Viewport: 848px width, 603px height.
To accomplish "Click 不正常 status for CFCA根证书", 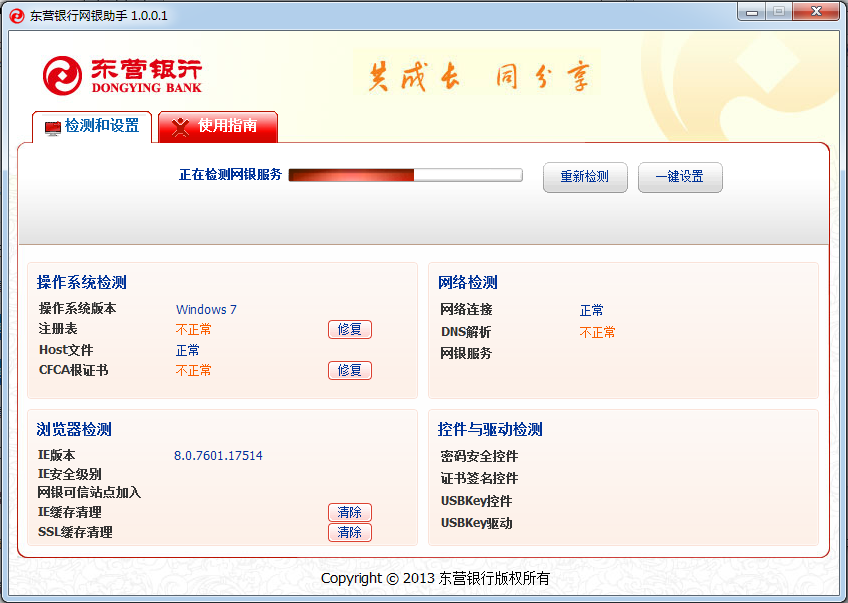I will (x=194, y=370).
